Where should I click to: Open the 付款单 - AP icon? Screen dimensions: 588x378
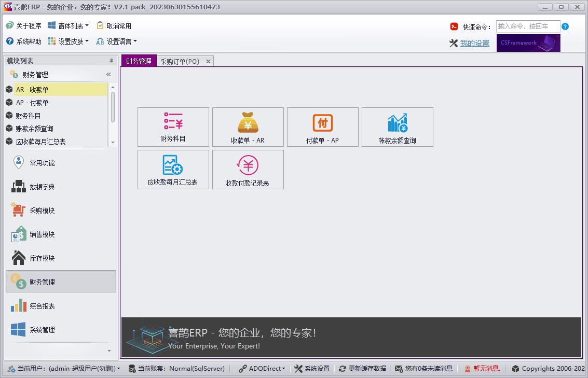(x=322, y=127)
